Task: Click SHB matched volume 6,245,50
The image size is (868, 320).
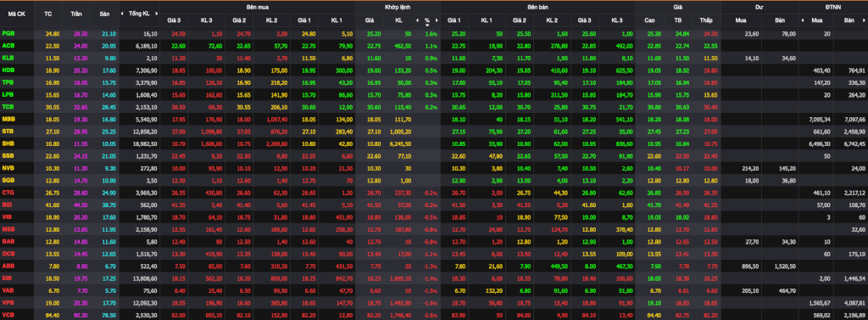Action: [401, 143]
